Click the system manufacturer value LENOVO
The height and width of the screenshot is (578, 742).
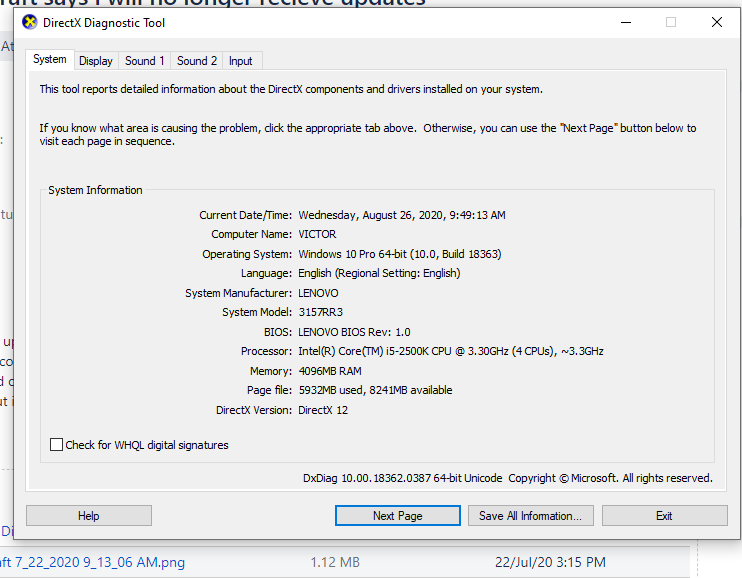318,293
